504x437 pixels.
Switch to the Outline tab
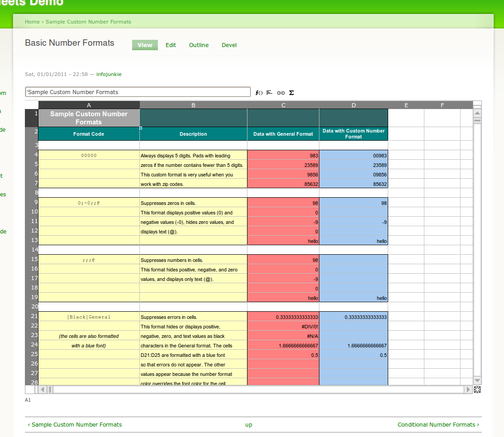tap(199, 45)
